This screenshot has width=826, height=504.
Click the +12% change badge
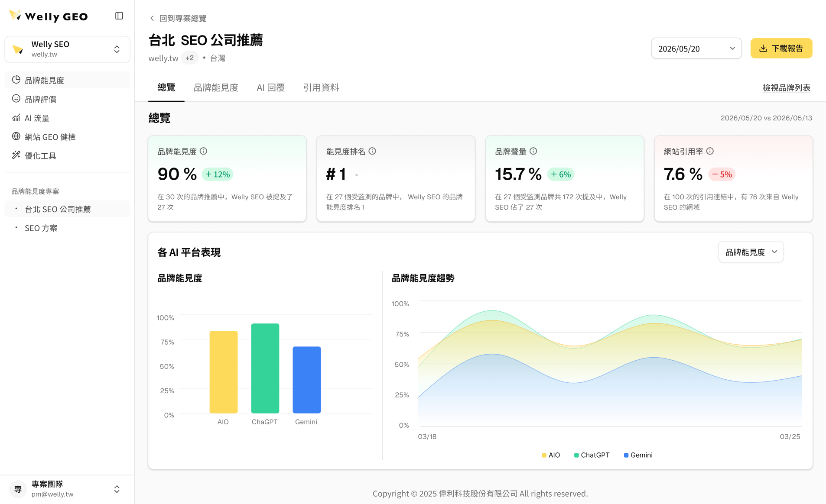(218, 174)
